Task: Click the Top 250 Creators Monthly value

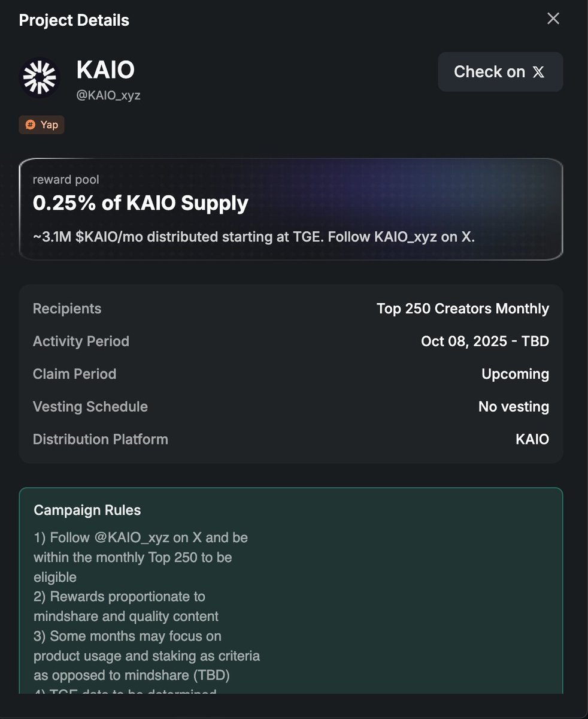Action: pos(462,309)
